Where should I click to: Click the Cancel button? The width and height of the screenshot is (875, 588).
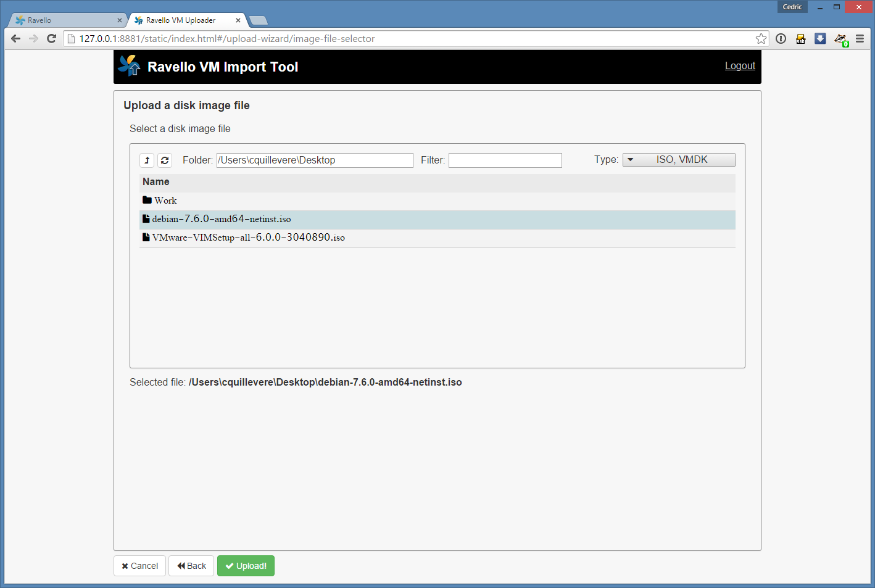coord(139,566)
